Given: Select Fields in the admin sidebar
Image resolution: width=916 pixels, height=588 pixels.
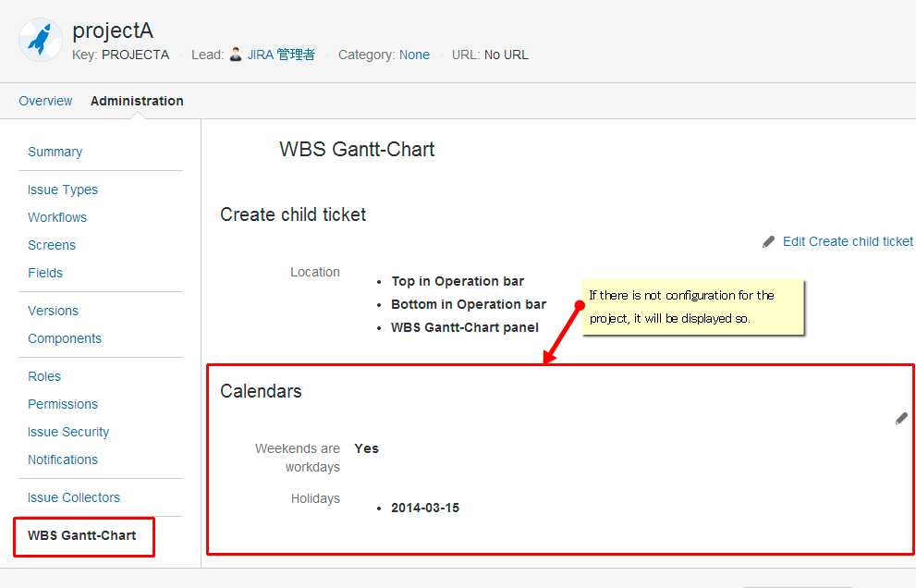Looking at the screenshot, I should point(45,273).
